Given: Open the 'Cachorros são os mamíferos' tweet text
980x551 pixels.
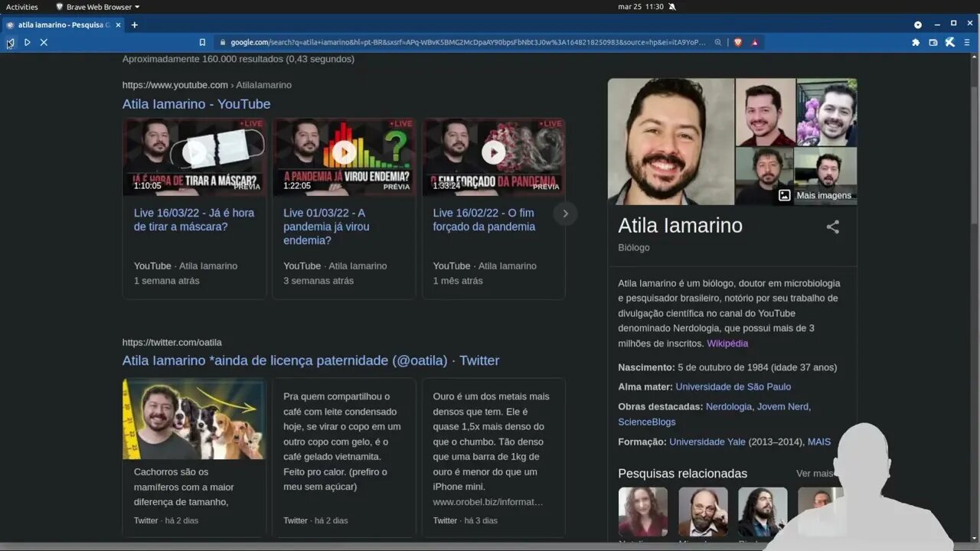Looking at the screenshot, I should [184, 487].
